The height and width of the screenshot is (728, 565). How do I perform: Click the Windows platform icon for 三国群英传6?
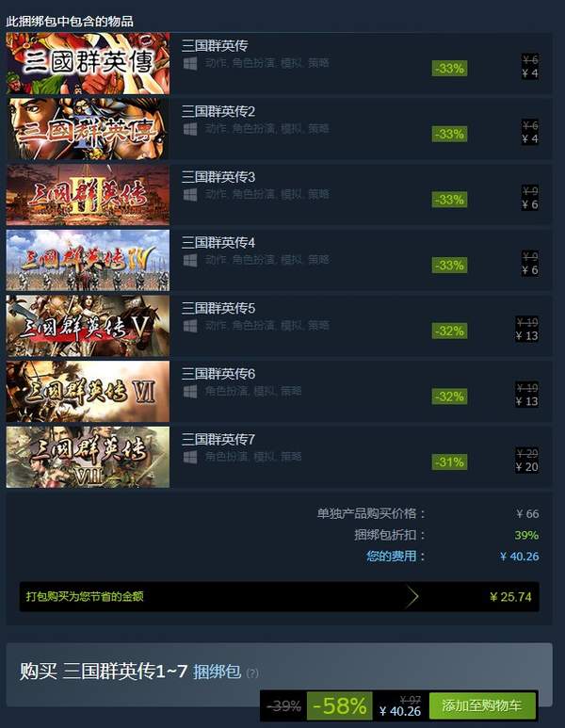pos(190,392)
